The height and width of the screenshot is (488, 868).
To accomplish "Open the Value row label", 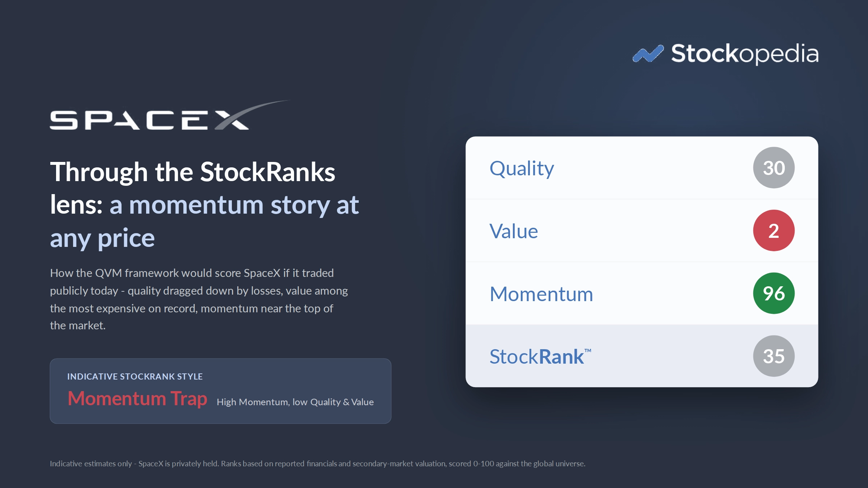I will tap(514, 231).
